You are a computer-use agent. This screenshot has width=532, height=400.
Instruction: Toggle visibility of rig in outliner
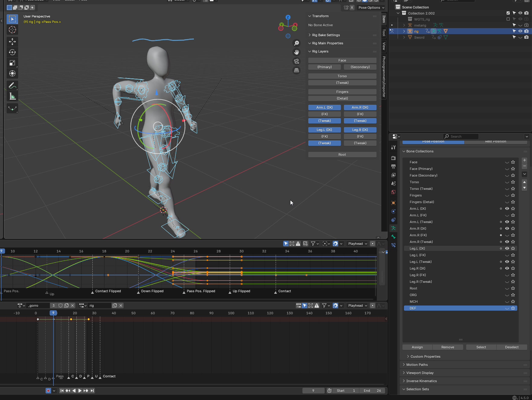click(x=520, y=31)
